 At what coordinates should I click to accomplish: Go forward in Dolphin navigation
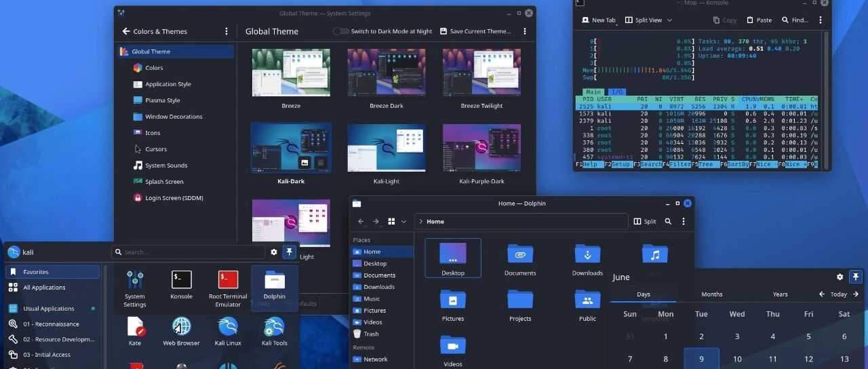[x=376, y=221]
